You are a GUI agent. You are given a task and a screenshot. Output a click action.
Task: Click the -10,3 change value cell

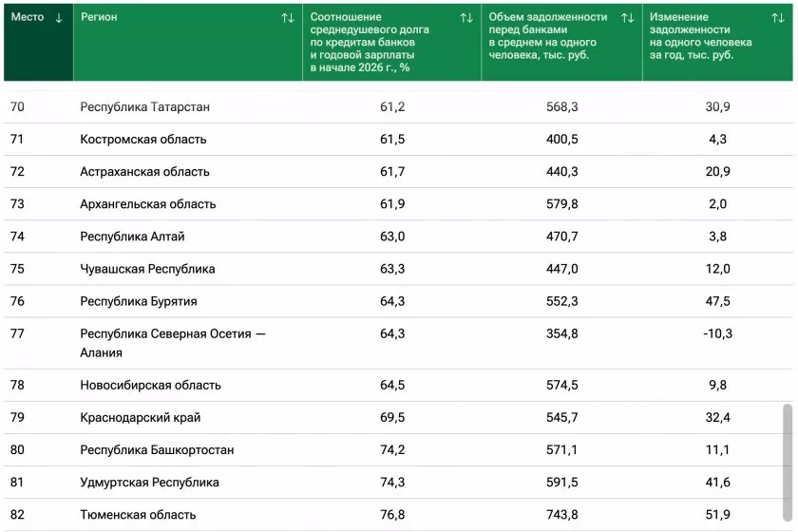[717, 333]
